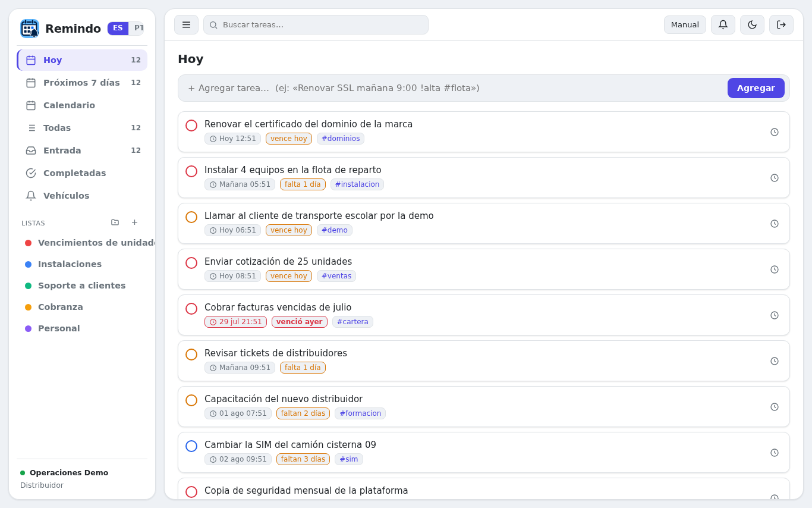Collapse sidebar with the hamburger menu icon
The image size is (812, 508).
point(186,25)
